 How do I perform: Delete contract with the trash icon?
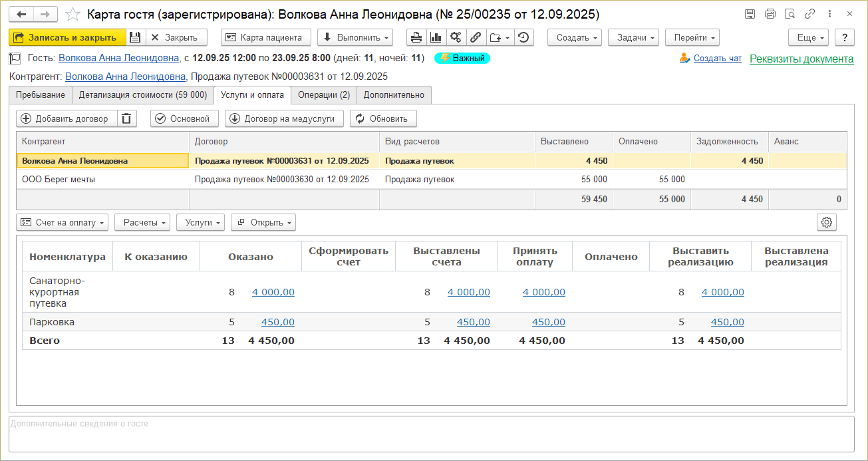pyautogui.click(x=126, y=119)
